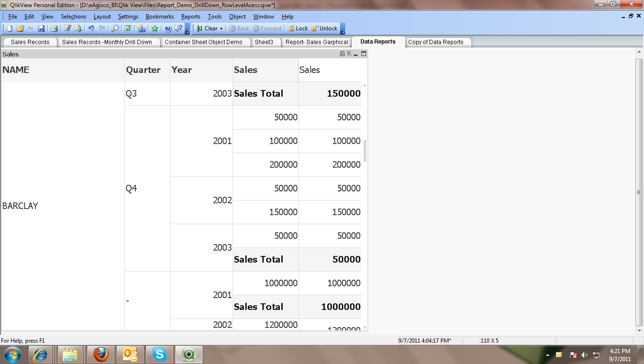This screenshot has height=364, width=644.
Task: Click the Sales table scroll-up arrow
Action: [x=365, y=84]
